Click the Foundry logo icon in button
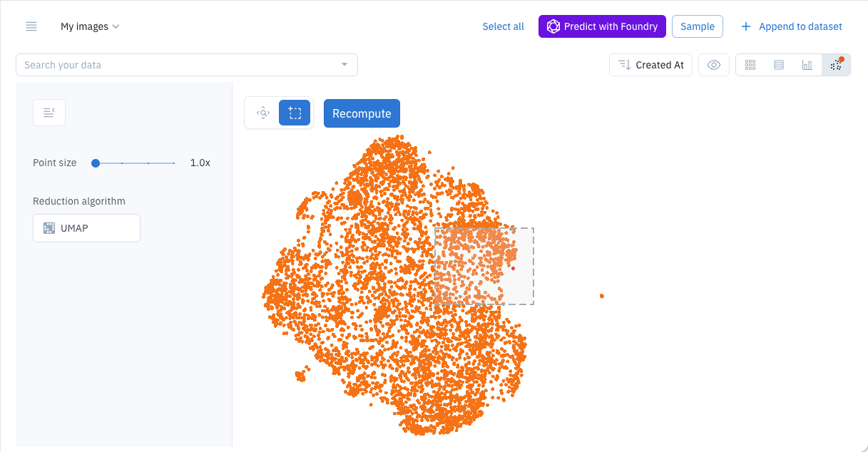This screenshot has height=452, width=868. [x=553, y=26]
